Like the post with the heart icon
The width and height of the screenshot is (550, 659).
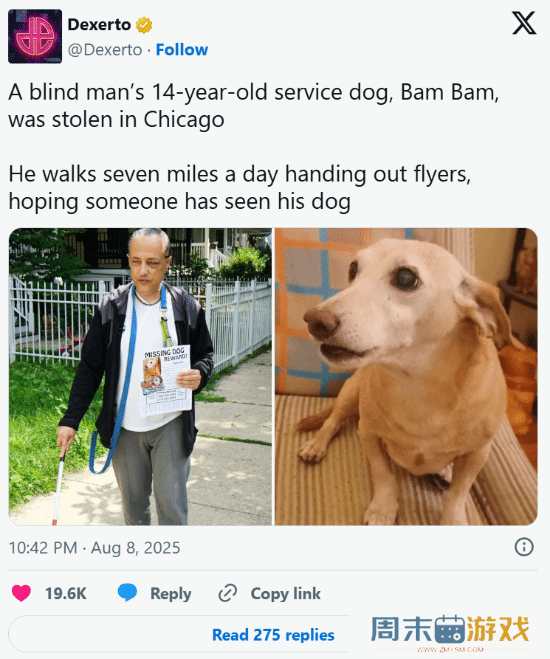(x=21, y=593)
